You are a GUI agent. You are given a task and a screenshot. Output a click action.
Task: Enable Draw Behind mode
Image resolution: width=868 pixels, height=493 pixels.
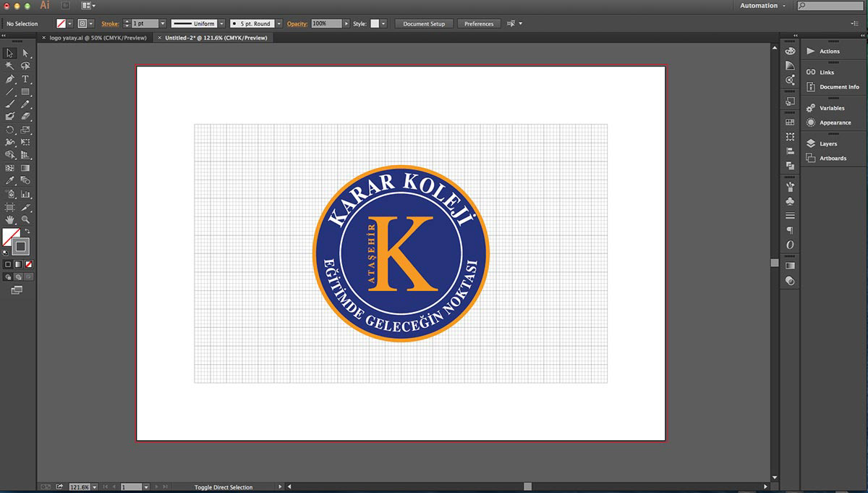point(18,277)
